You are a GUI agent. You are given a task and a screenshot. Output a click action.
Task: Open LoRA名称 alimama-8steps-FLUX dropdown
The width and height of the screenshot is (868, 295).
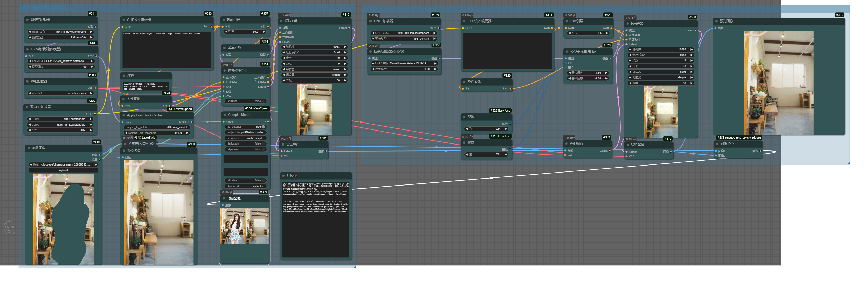coord(404,64)
